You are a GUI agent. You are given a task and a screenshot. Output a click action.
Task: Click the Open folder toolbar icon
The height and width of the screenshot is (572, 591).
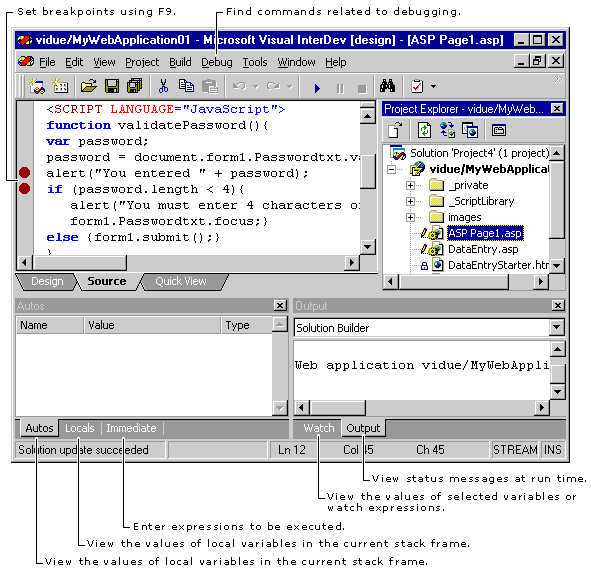pyautogui.click(x=89, y=86)
